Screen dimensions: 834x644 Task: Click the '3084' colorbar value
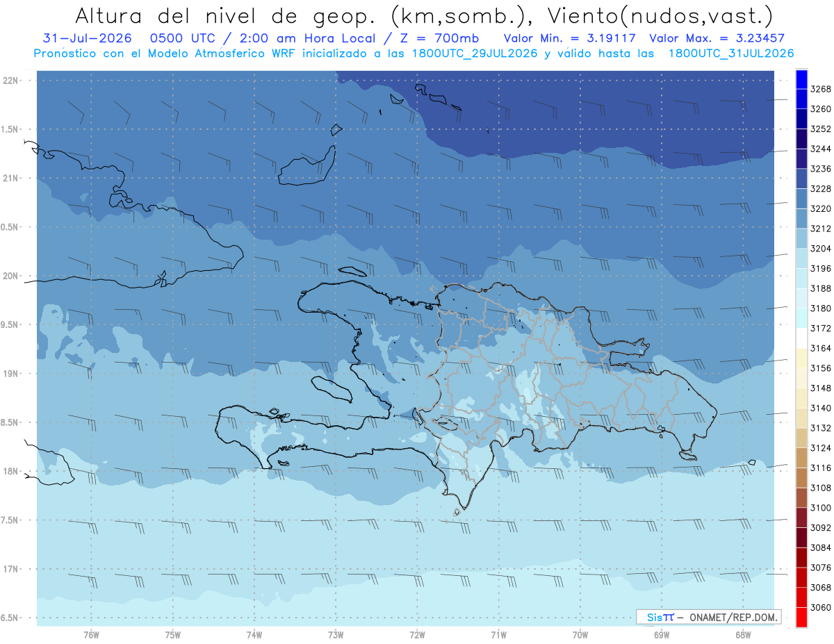point(821,547)
